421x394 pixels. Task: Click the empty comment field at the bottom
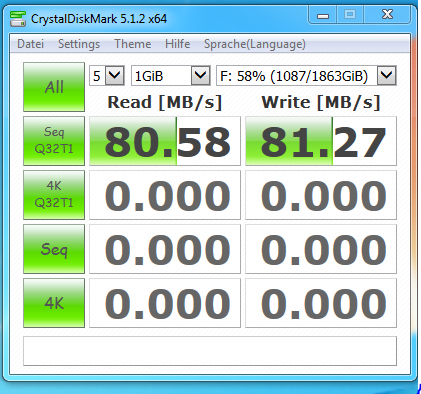pos(210,351)
